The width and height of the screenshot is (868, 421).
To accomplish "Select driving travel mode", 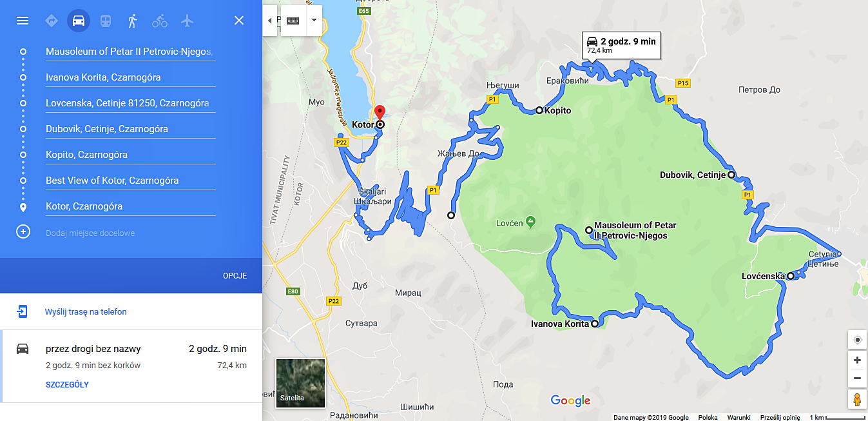I will tap(79, 21).
